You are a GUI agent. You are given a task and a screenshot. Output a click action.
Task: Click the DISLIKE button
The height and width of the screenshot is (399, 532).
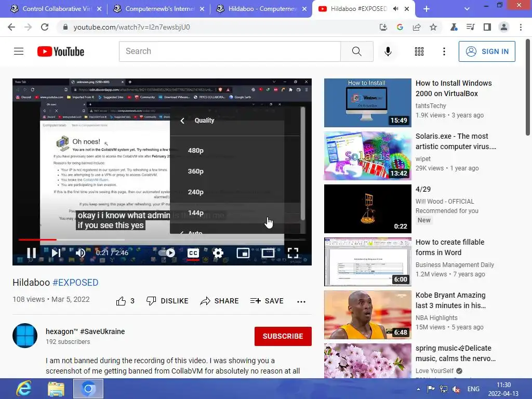[x=167, y=301]
